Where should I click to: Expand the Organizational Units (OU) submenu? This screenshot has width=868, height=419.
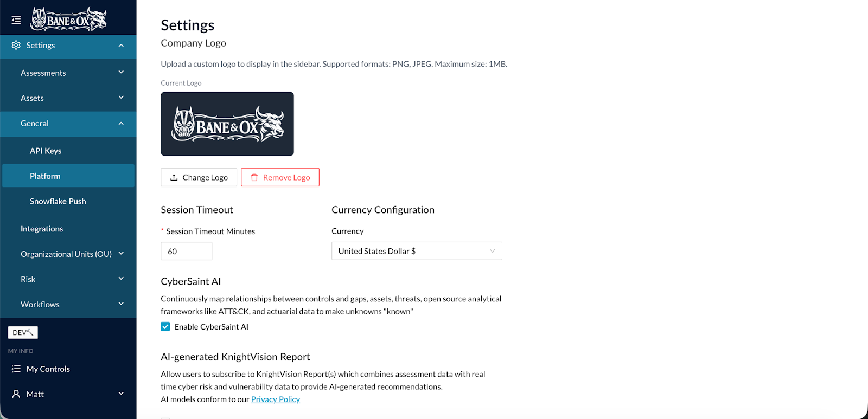(x=121, y=254)
